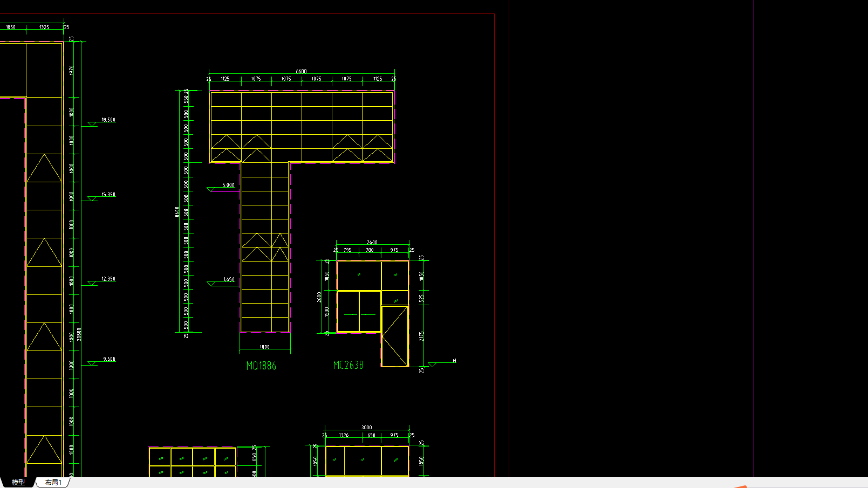Click the H elevation marker label
868x488 pixels.
[454, 360]
